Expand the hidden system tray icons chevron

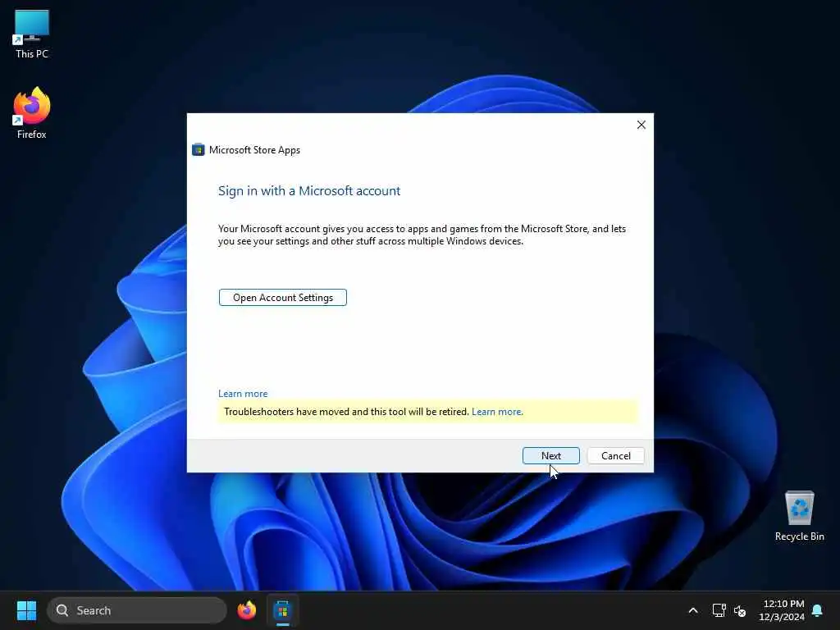(692, 610)
